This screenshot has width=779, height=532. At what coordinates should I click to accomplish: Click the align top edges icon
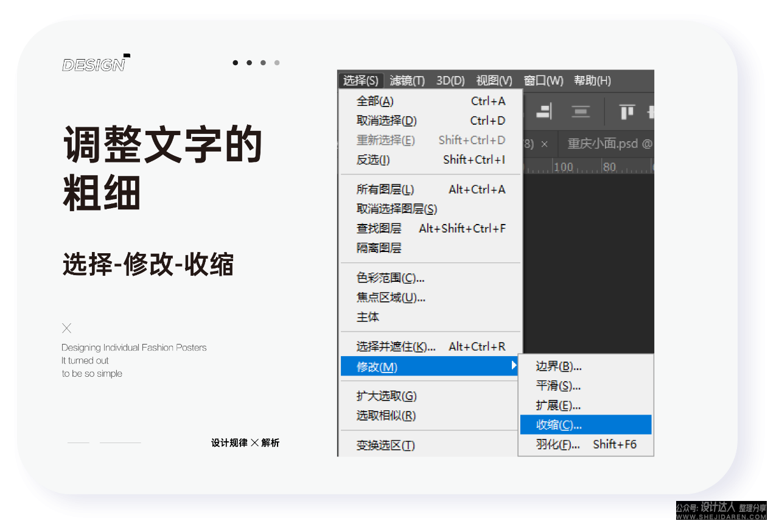(x=627, y=111)
